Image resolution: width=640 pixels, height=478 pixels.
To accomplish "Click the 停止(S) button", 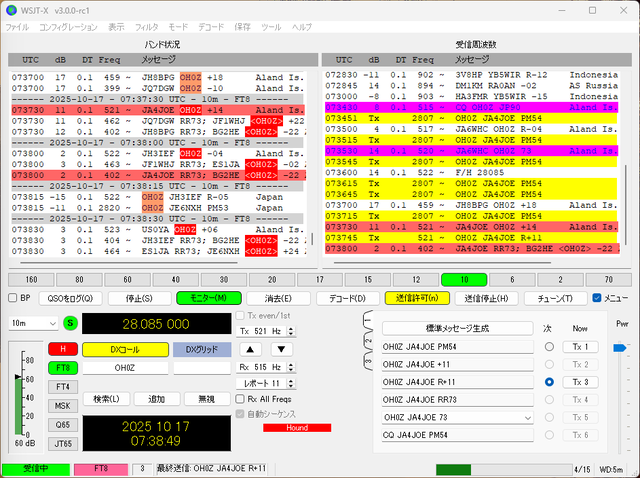I will pos(139,298).
